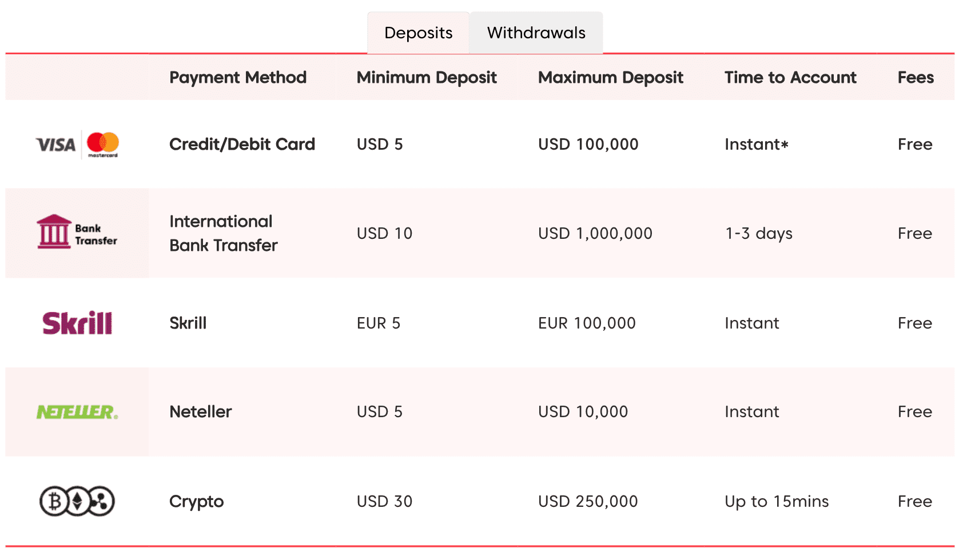Image resolution: width=959 pixels, height=560 pixels.
Task: Click the Neteller payment method name
Action: [201, 411]
